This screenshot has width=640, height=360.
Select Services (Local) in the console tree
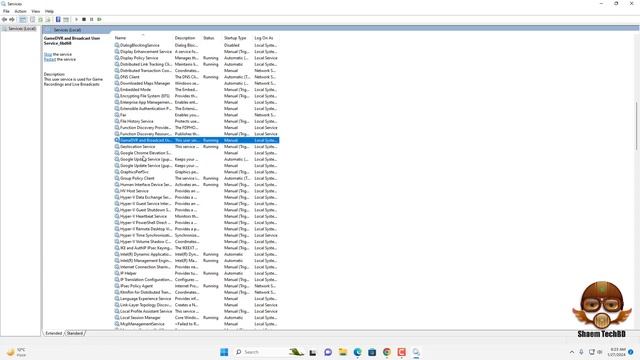[19, 29]
